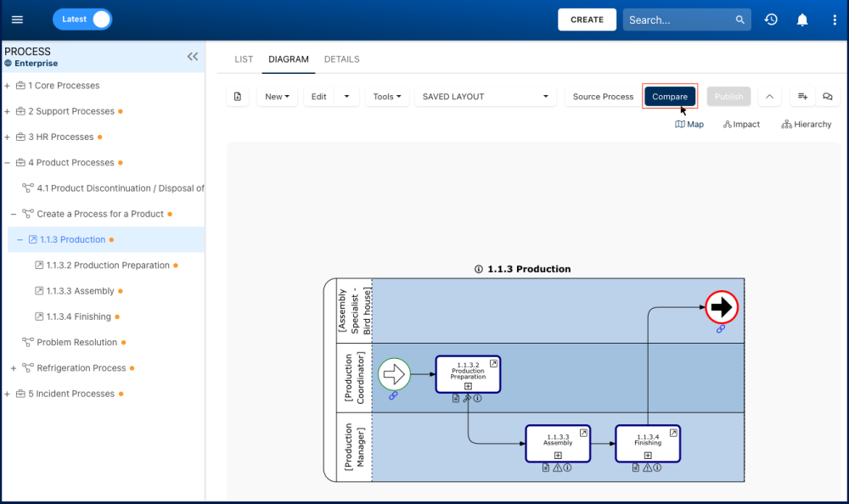Open external link icon on Finishing box
Image resolution: width=849 pixels, height=504 pixels.
673,433
